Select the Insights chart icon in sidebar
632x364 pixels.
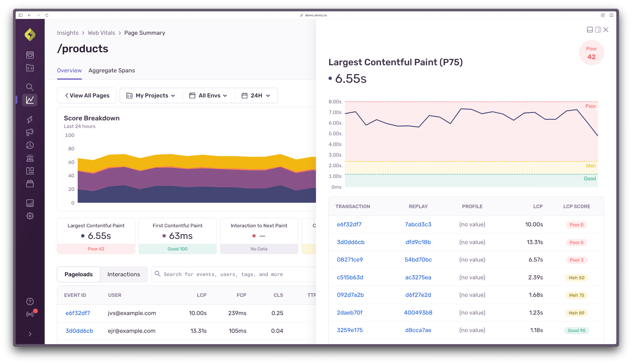click(30, 100)
